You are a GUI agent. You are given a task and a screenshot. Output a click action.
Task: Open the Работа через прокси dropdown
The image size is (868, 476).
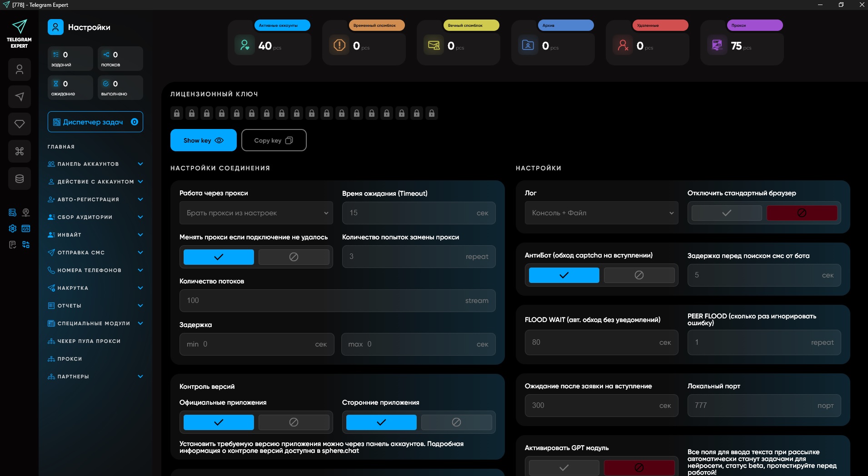(256, 213)
